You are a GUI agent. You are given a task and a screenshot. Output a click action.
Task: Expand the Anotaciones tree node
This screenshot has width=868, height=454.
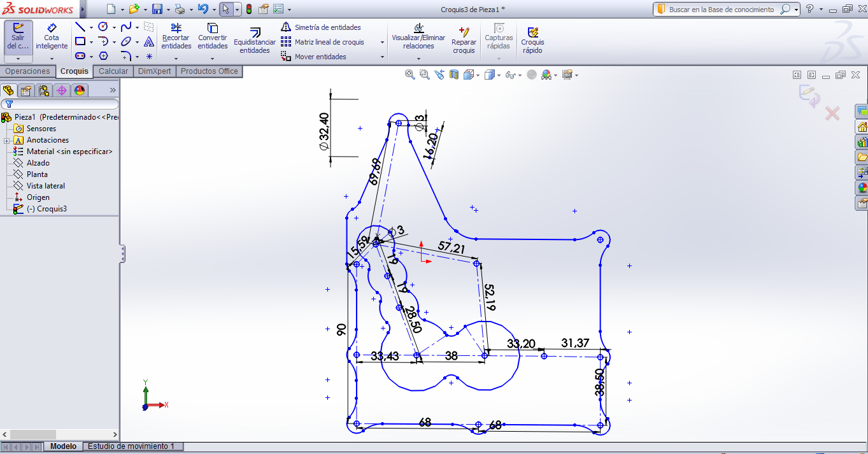[x=6, y=140]
